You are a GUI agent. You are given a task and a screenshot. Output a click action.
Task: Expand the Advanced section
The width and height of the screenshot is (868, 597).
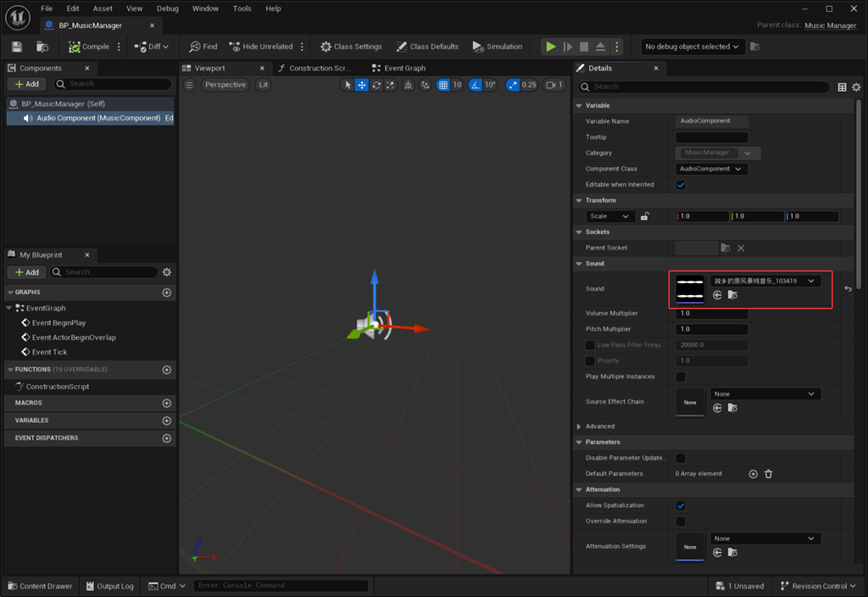[579, 427]
